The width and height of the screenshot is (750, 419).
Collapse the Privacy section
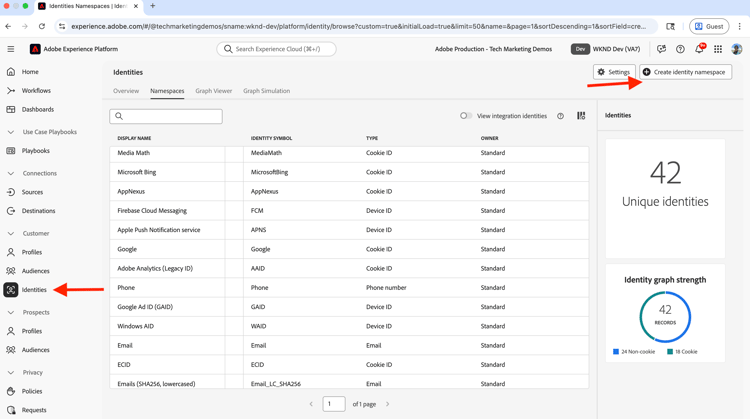11,373
